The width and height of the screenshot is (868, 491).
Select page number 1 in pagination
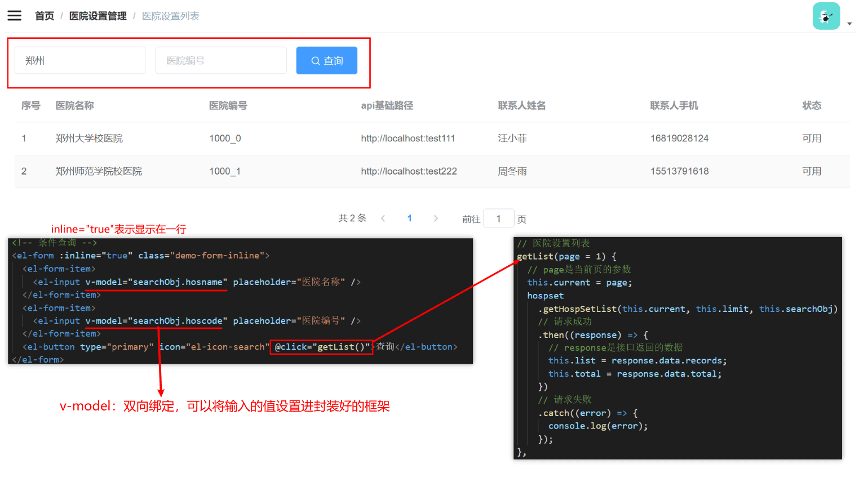click(410, 218)
